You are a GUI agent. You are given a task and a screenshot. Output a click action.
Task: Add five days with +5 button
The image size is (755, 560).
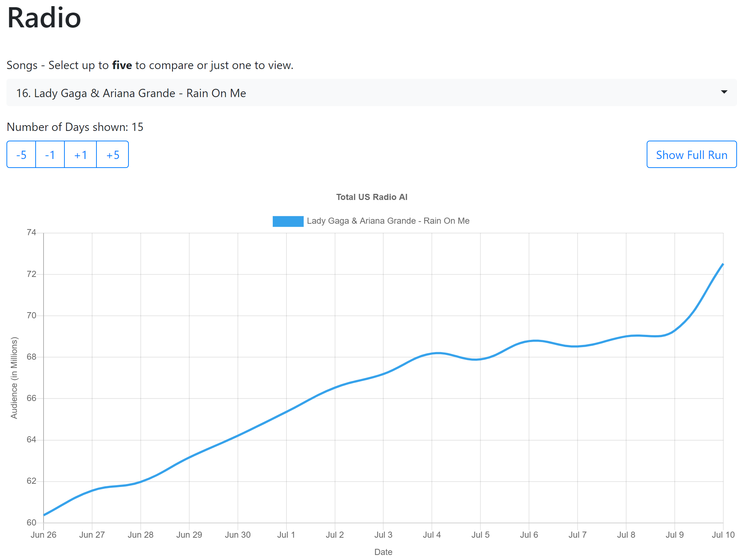[113, 155]
